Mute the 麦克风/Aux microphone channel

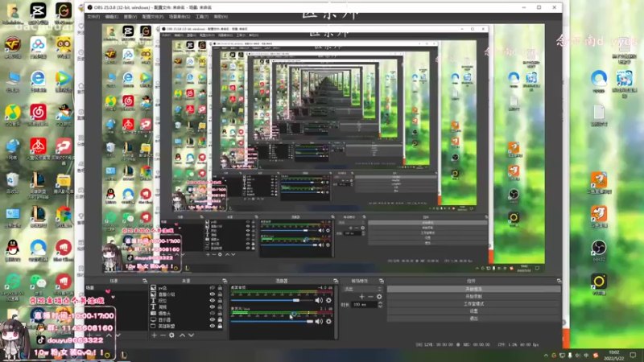pyautogui.click(x=319, y=321)
